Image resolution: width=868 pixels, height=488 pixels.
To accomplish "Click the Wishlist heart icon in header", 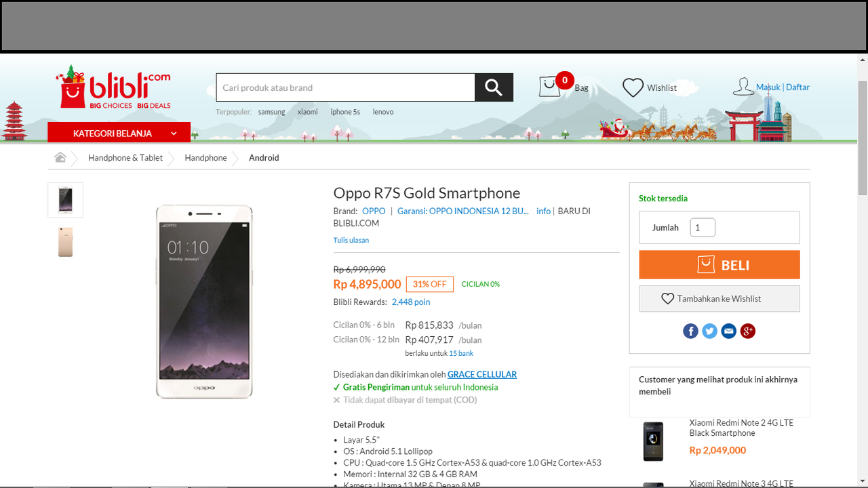I will [633, 87].
